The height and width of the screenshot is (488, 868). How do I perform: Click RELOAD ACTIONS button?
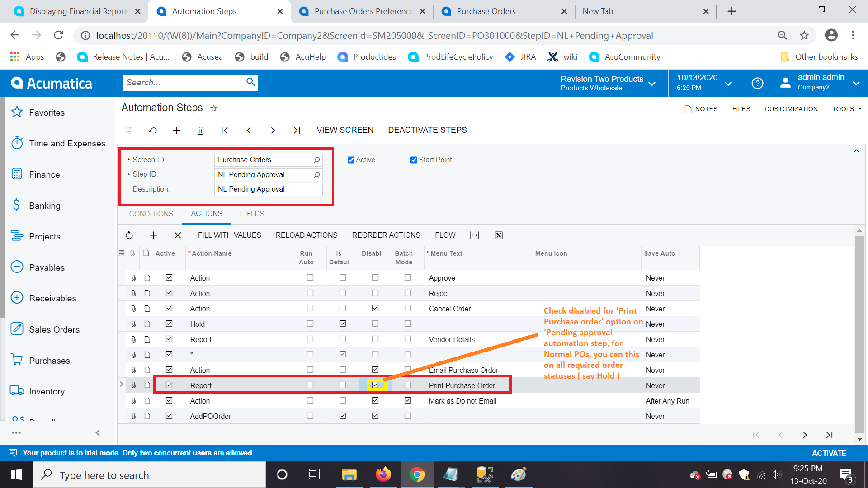tap(307, 235)
